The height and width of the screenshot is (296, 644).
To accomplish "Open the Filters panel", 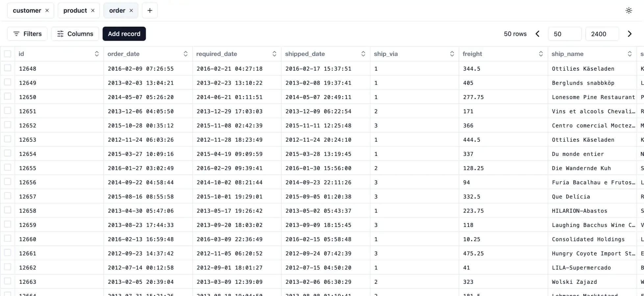I will pyautogui.click(x=27, y=34).
